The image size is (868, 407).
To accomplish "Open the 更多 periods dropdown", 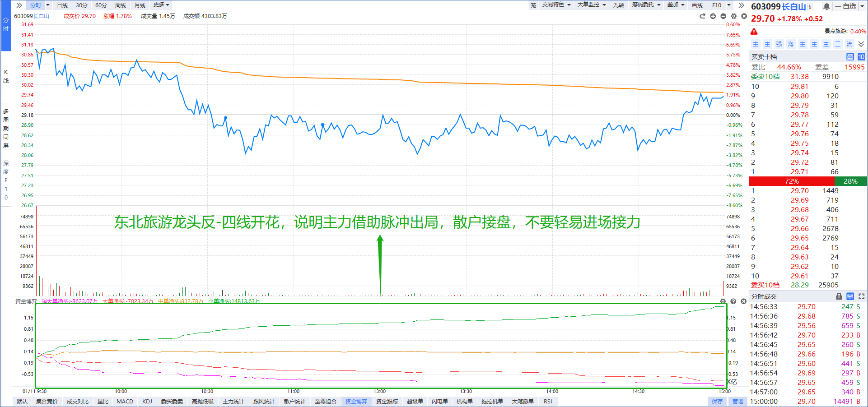I will [161, 5].
